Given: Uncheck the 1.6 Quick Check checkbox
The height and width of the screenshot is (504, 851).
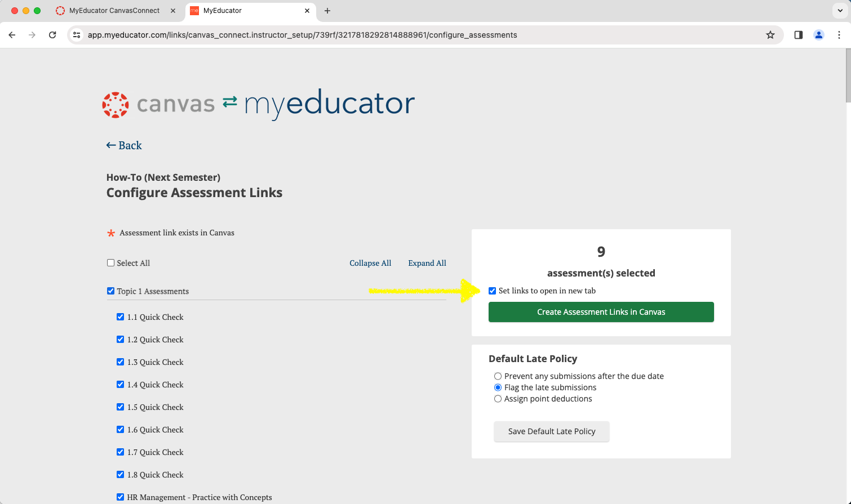Looking at the screenshot, I should [x=121, y=430].
